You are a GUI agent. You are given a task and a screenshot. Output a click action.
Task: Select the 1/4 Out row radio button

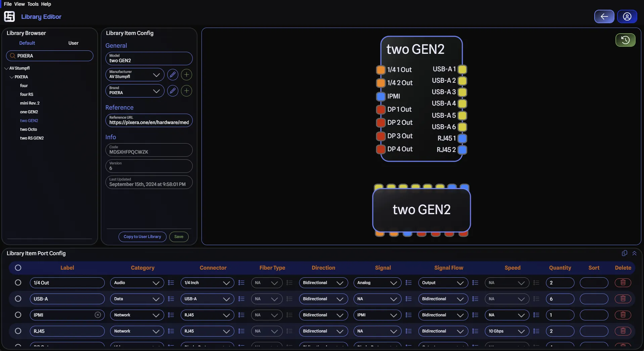[18, 283]
